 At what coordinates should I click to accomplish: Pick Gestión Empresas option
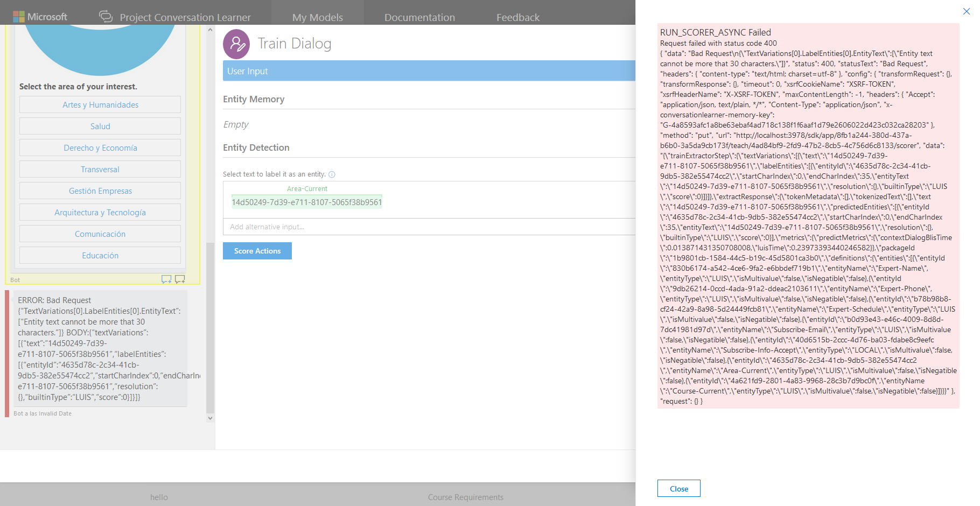coord(100,191)
